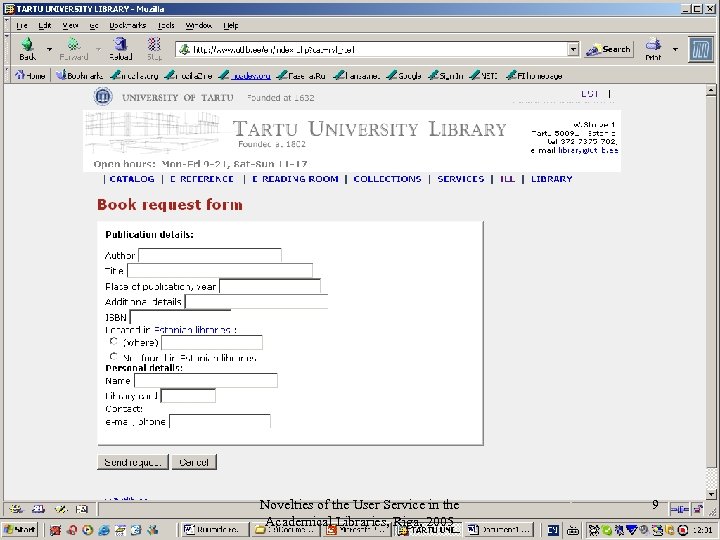Click the University of Tartu emblem
Viewport: 720px width, 540px height.
click(103, 96)
